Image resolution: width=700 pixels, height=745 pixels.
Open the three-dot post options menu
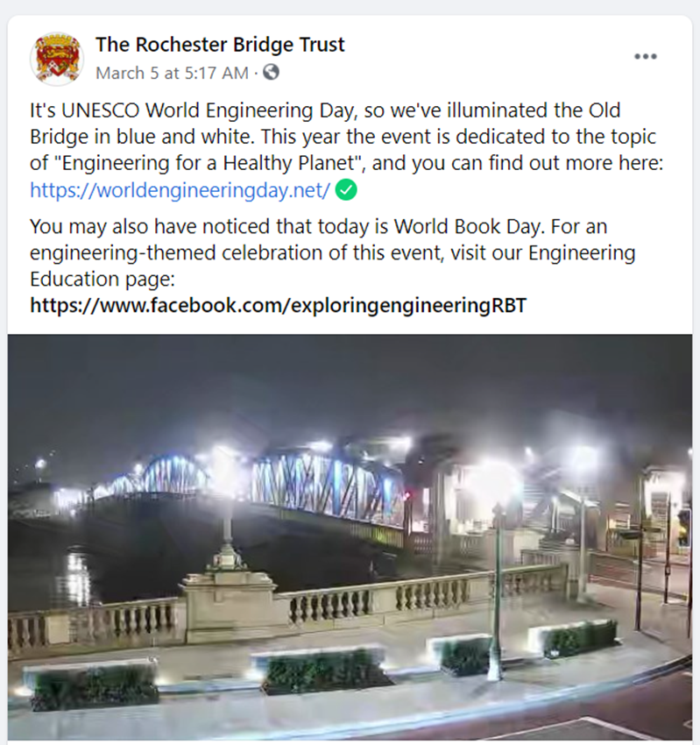pyautogui.click(x=646, y=57)
